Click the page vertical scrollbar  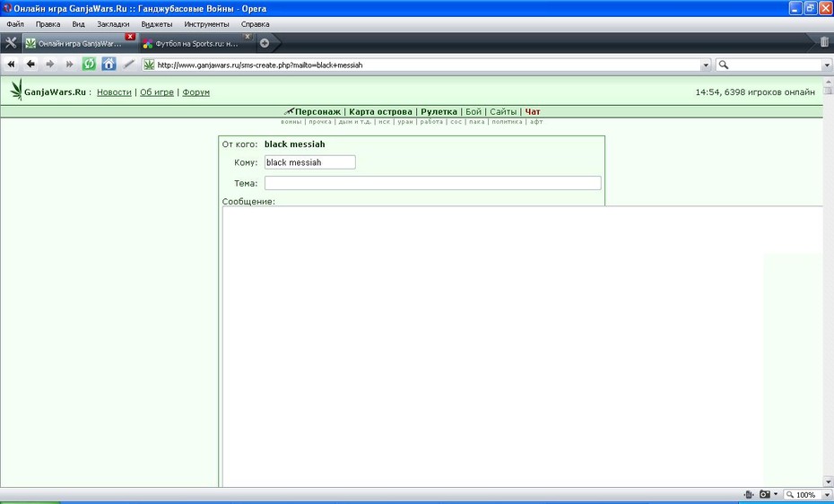[828, 282]
